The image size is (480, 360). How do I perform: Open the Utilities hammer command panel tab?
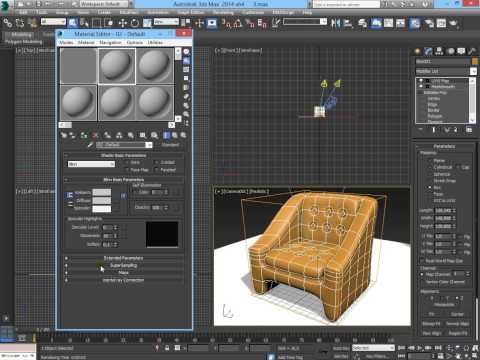coord(472,51)
